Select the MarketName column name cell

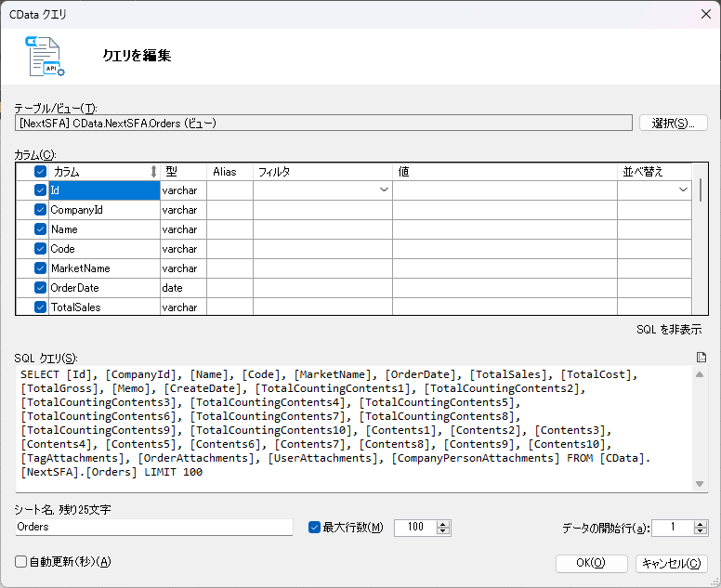click(104, 268)
